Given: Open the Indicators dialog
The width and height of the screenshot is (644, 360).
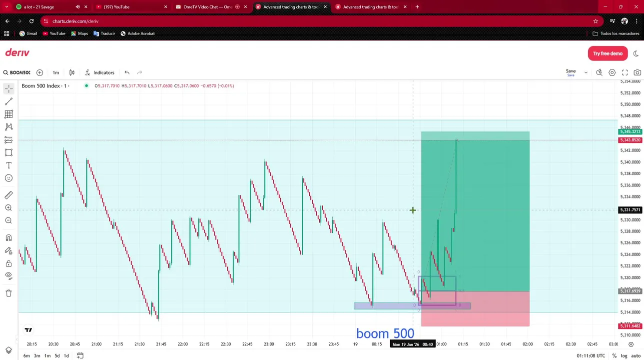Looking at the screenshot, I should 99,72.
